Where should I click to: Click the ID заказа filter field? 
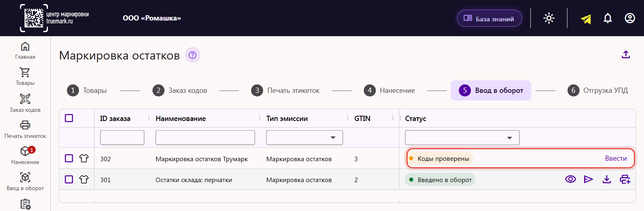pyautogui.click(x=122, y=137)
